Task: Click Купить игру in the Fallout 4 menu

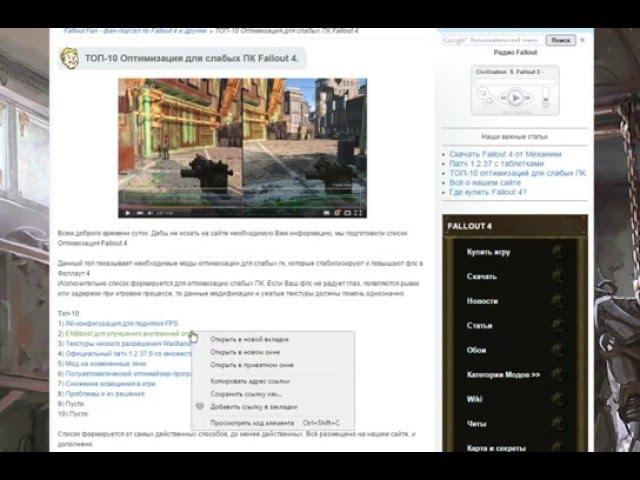Action: coord(488,252)
